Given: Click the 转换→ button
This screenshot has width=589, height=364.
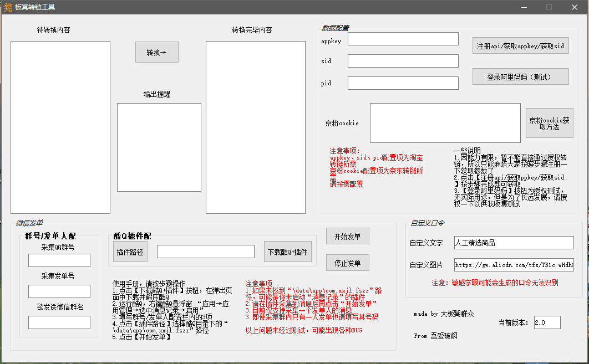Looking at the screenshot, I should pos(157,52).
